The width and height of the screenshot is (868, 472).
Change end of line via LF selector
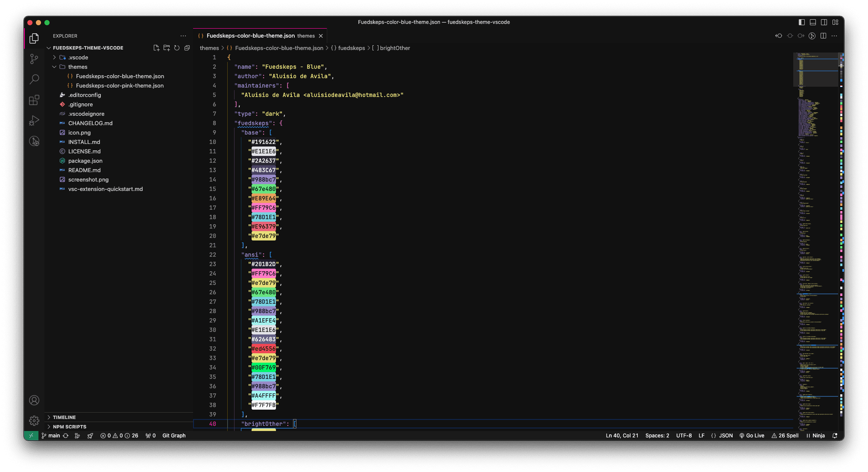[x=701, y=436]
